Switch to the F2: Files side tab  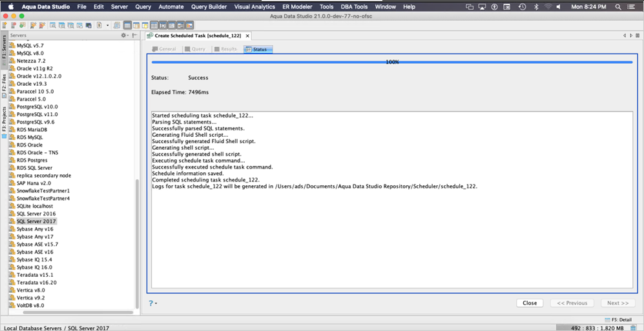pos(4,85)
